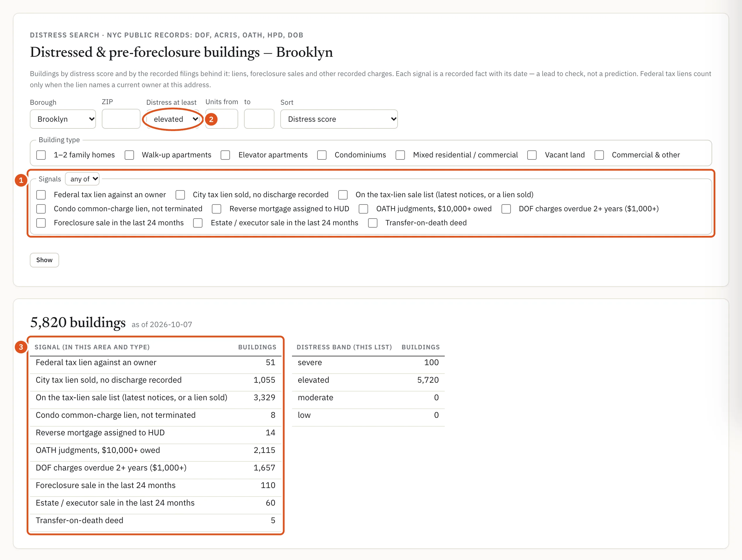Change the Signals 'any of' selector
Image resolution: width=742 pixels, height=560 pixels.
click(82, 179)
